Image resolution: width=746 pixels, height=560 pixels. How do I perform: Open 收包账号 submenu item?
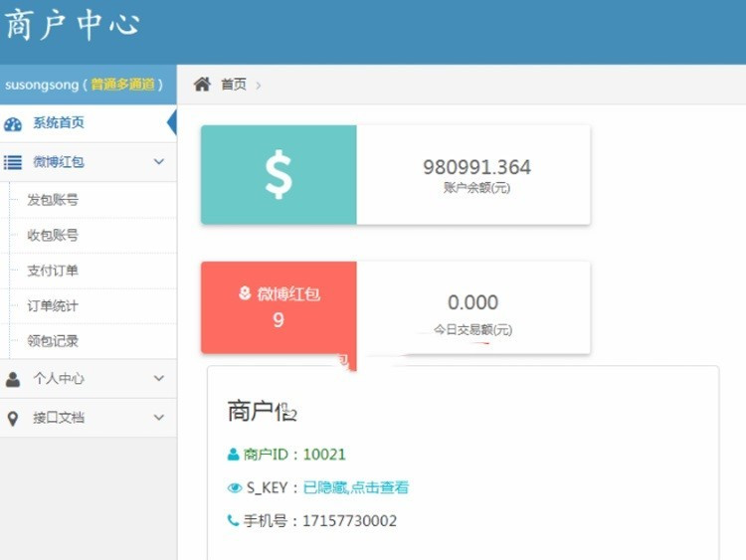pyautogui.click(x=53, y=236)
